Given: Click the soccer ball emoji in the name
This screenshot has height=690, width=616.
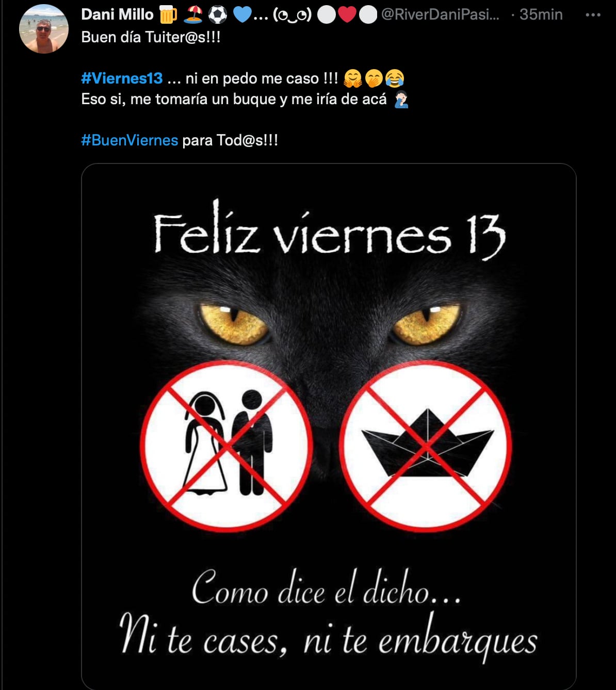Looking at the screenshot, I should point(218,14).
